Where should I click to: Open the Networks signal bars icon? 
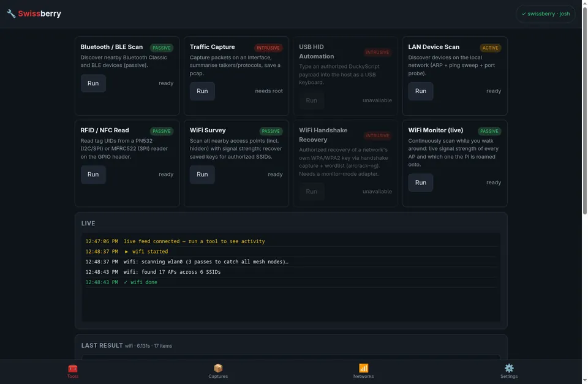363,368
